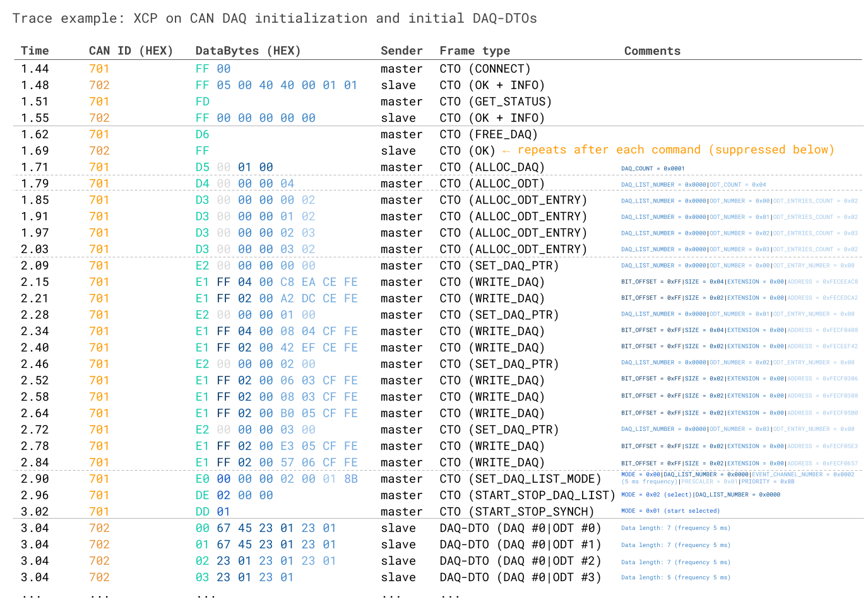Image resolution: width=868 pixels, height=612 pixels.
Task: Click data bytes 'DE 02 00 00'
Action: coord(234,495)
